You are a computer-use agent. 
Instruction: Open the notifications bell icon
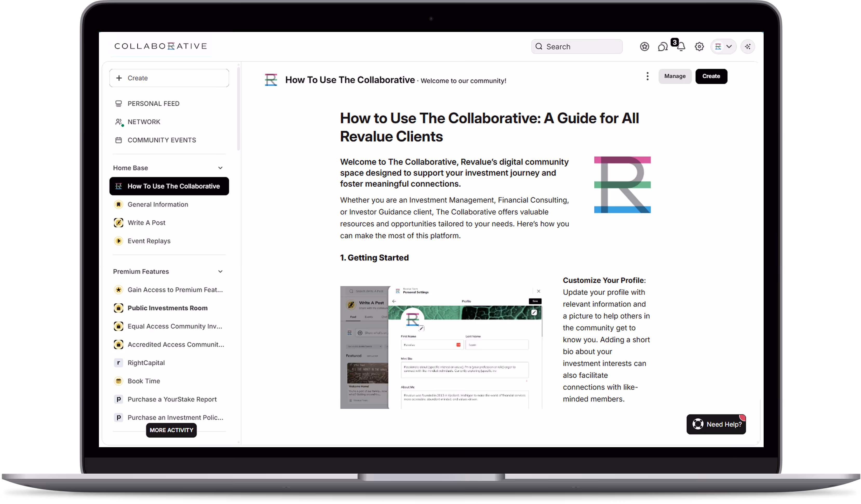coord(681,47)
